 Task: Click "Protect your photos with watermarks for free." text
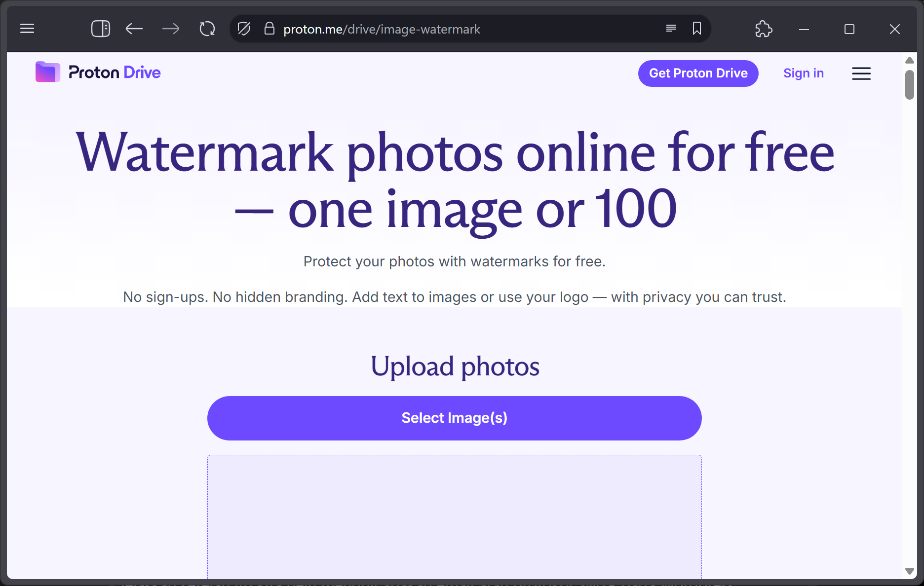tap(455, 261)
